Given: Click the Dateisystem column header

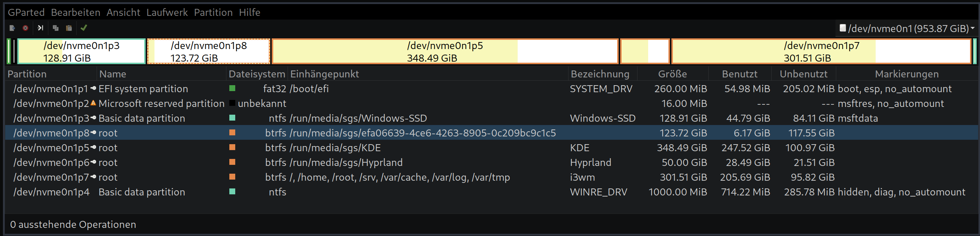Looking at the screenshot, I should point(257,74).
